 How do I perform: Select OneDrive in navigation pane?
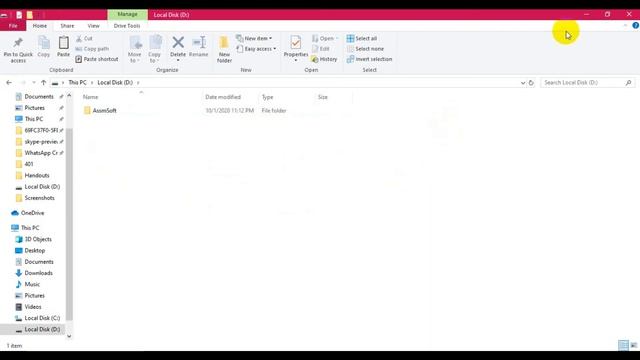point(32,213)
